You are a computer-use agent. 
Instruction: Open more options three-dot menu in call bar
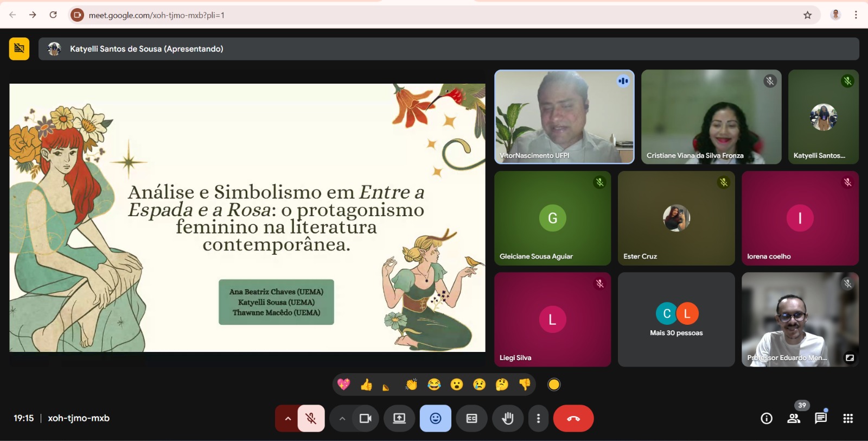(x=538, y=418)
